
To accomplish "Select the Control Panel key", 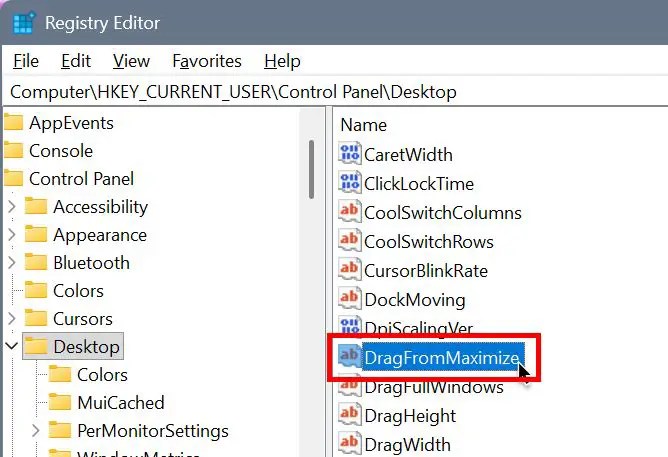I will (x=81, y=178).
